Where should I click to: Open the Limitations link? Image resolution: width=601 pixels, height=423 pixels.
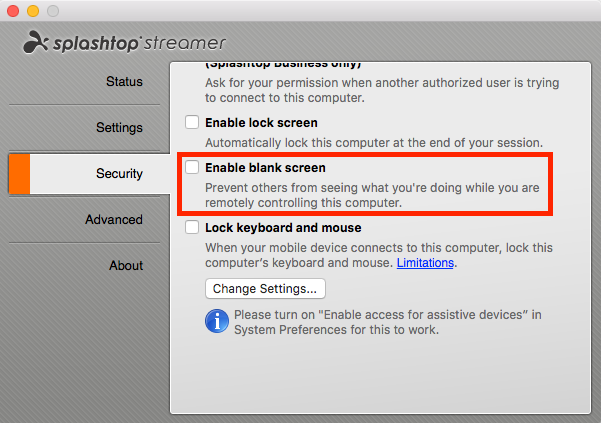pyautogui.click(x=425, y=263)
